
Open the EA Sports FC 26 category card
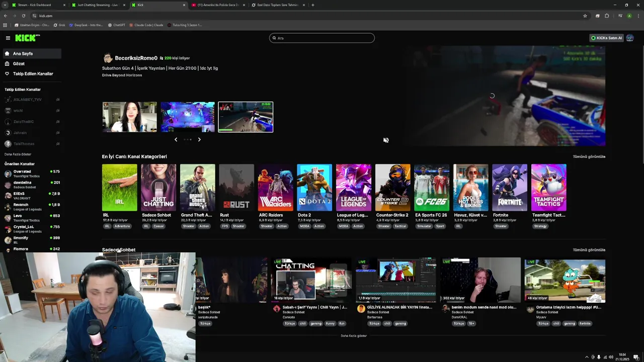tap(432, 188)
